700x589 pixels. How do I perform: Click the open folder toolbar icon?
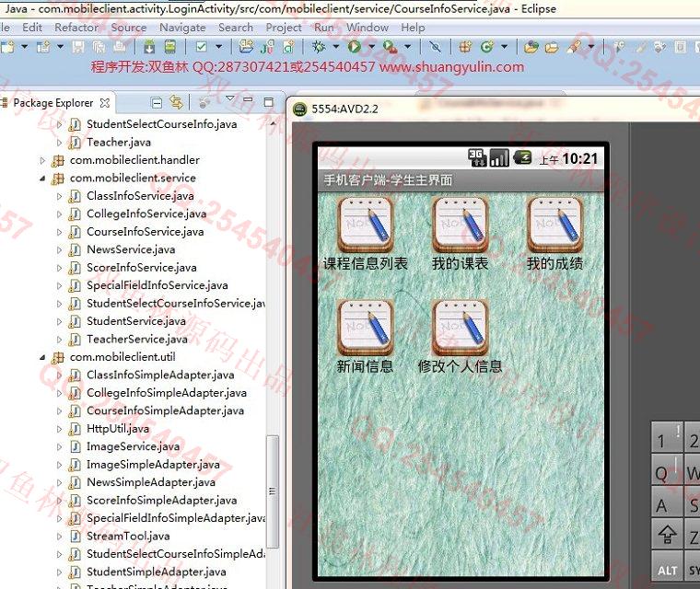[x=552, y=46]
